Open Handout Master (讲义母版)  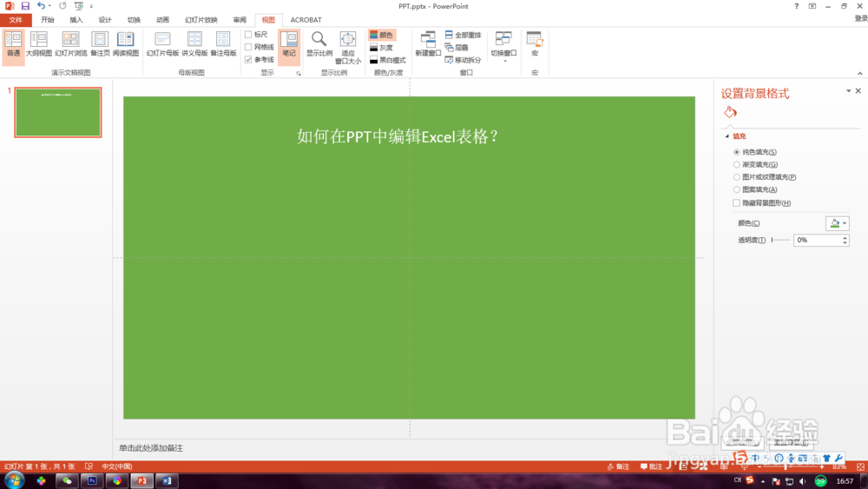click(194, 44)
